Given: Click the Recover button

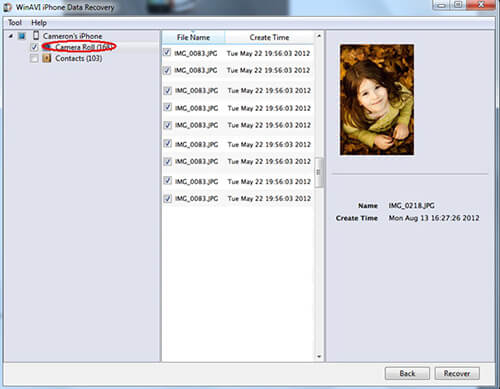Looking at the screenshot, I should (457, 373).
